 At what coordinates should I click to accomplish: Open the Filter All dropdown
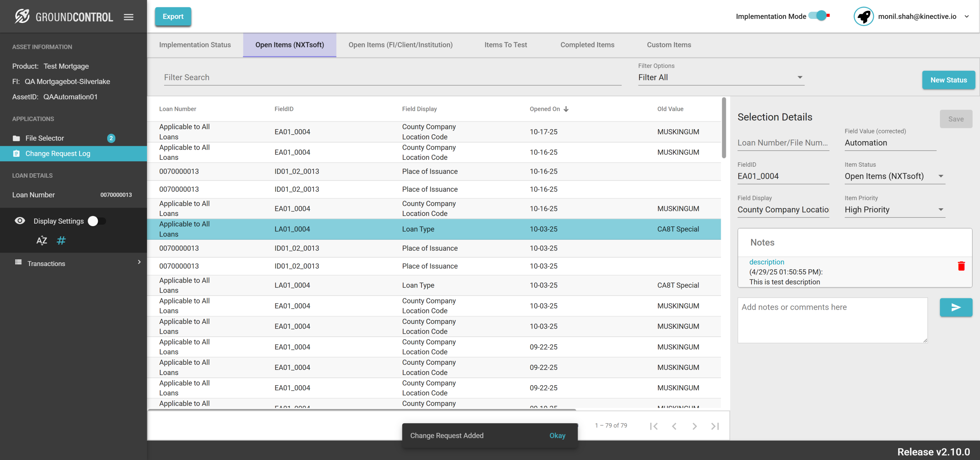(x=720, y=77)
